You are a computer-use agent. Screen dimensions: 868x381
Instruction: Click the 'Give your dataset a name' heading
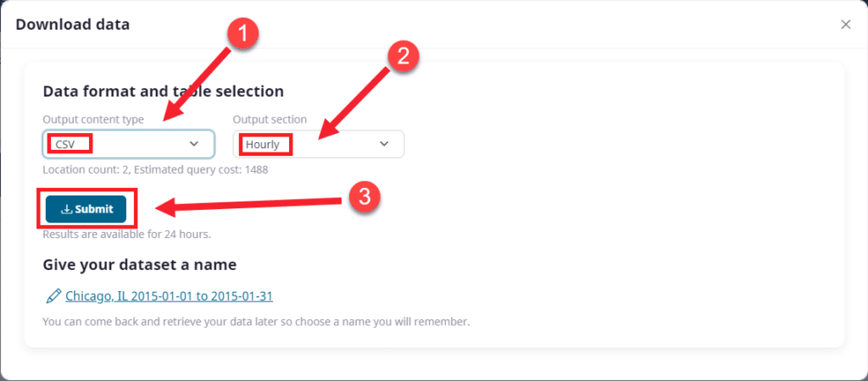[139, 265]
